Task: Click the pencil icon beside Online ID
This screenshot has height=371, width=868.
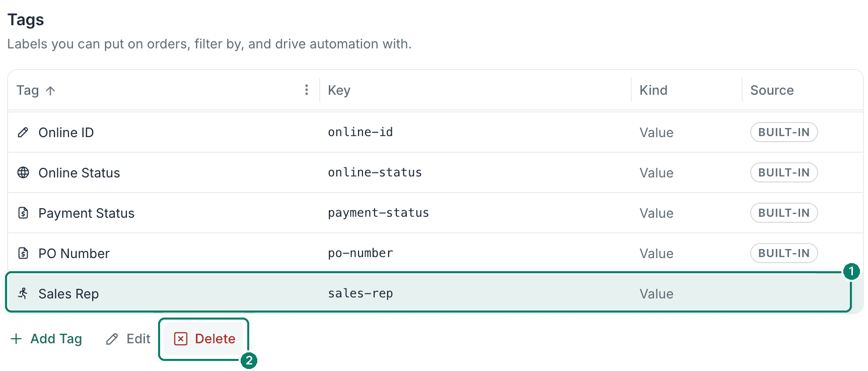Action: 23,133
